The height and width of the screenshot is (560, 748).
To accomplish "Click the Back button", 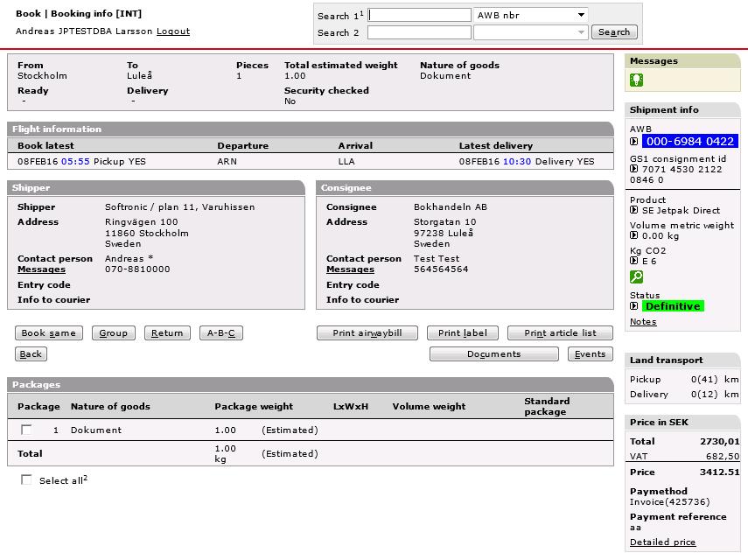I will coord(31,353).
